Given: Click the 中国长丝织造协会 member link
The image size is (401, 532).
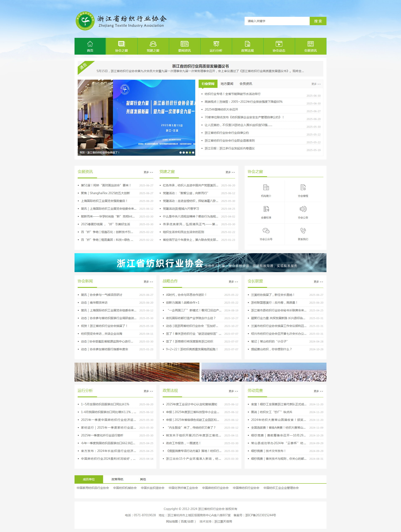Looking at the screenshot, I should coord(153,488).
